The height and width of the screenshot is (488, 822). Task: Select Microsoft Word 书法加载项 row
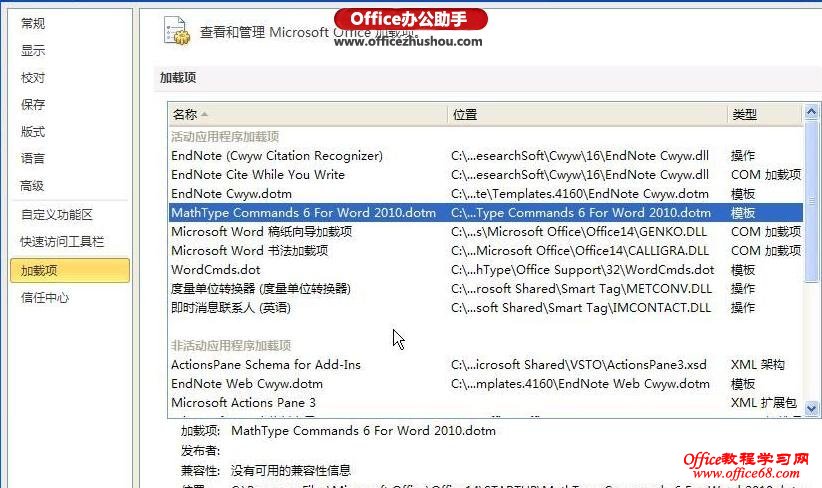[x=485, y=251]
